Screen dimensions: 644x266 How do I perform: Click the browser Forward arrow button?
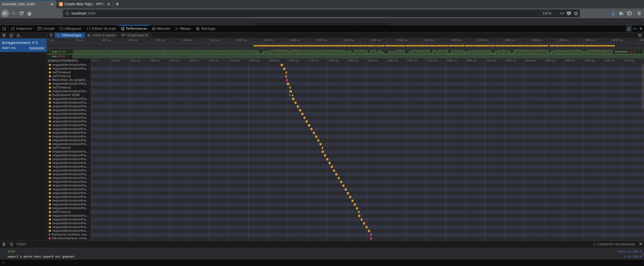(x=13, y=13)
